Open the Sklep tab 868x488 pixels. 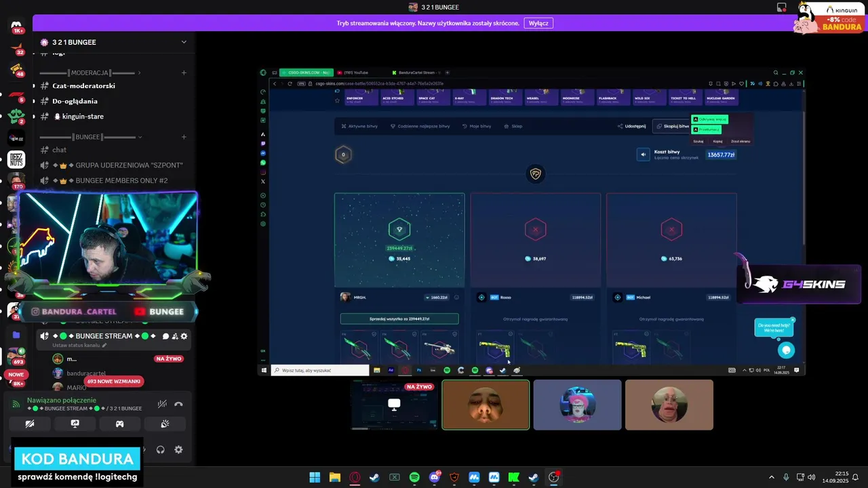(513, 126)
